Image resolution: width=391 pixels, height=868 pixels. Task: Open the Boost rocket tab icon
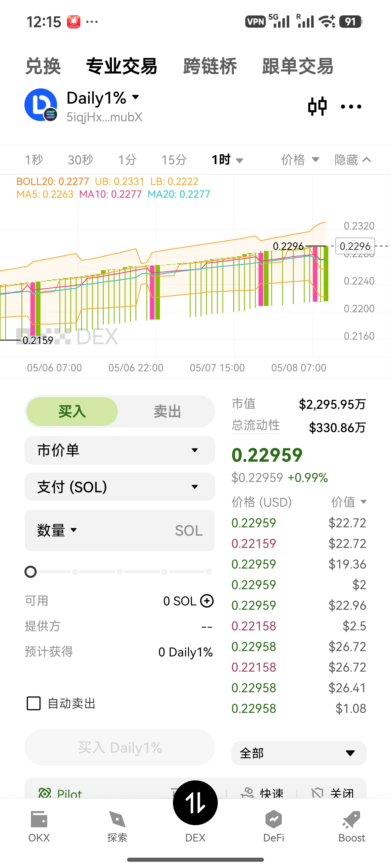(352, 819)
